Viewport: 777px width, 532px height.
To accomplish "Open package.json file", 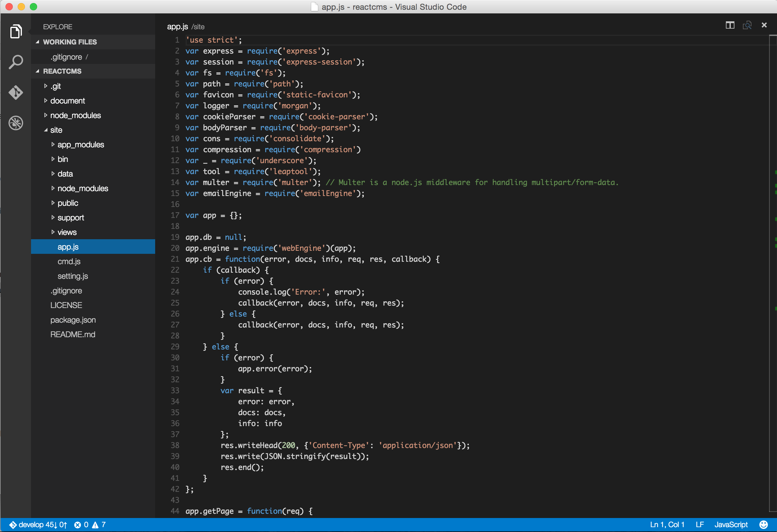I will [x=73, y=320].
